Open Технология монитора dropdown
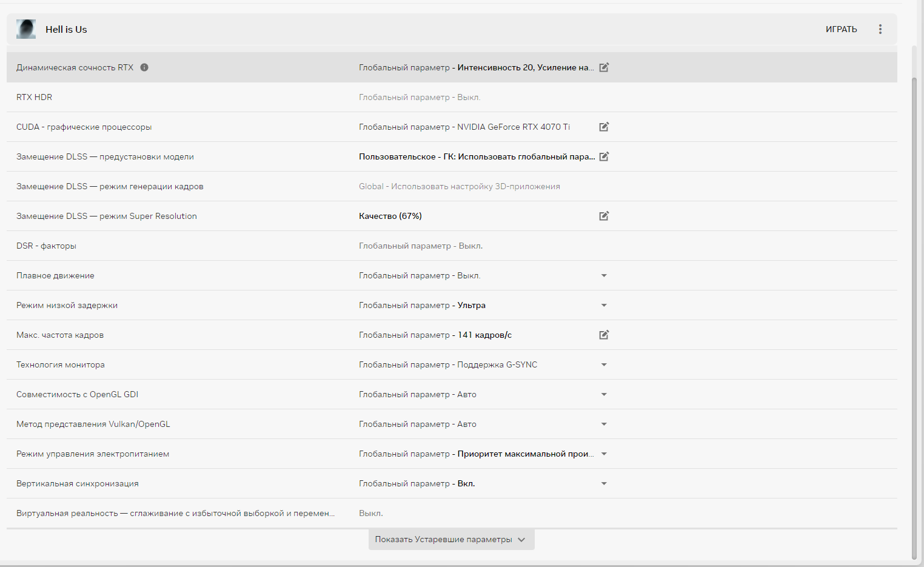Viewport: 924px width, 567px height. coord(604,364)
